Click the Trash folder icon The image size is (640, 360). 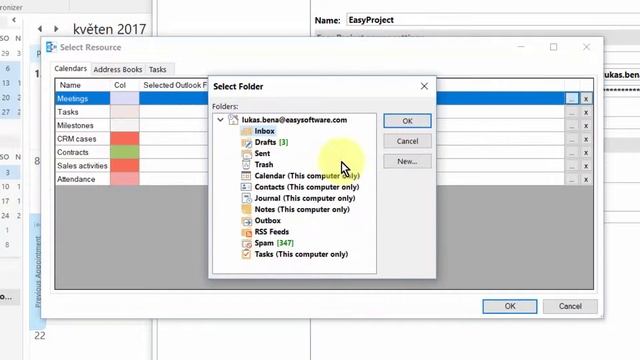coord(246,164)
